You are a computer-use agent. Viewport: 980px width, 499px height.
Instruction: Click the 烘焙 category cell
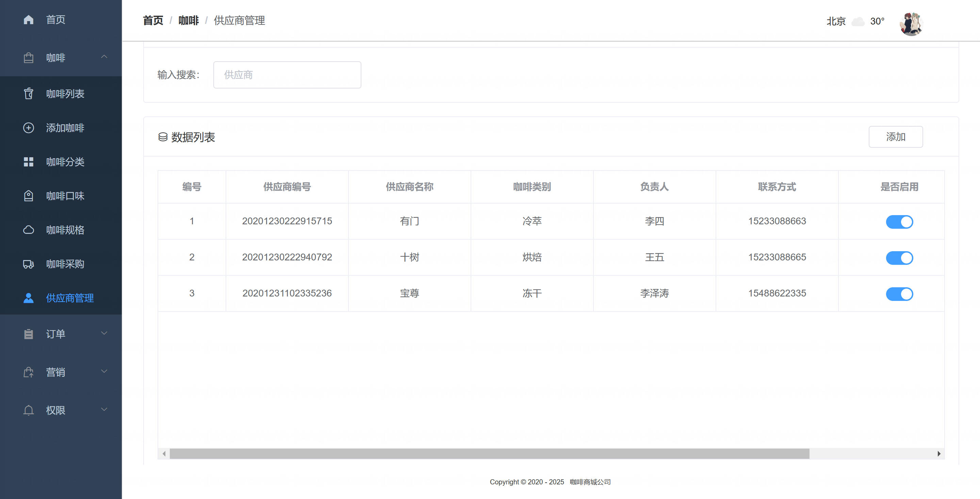(532, 257)
